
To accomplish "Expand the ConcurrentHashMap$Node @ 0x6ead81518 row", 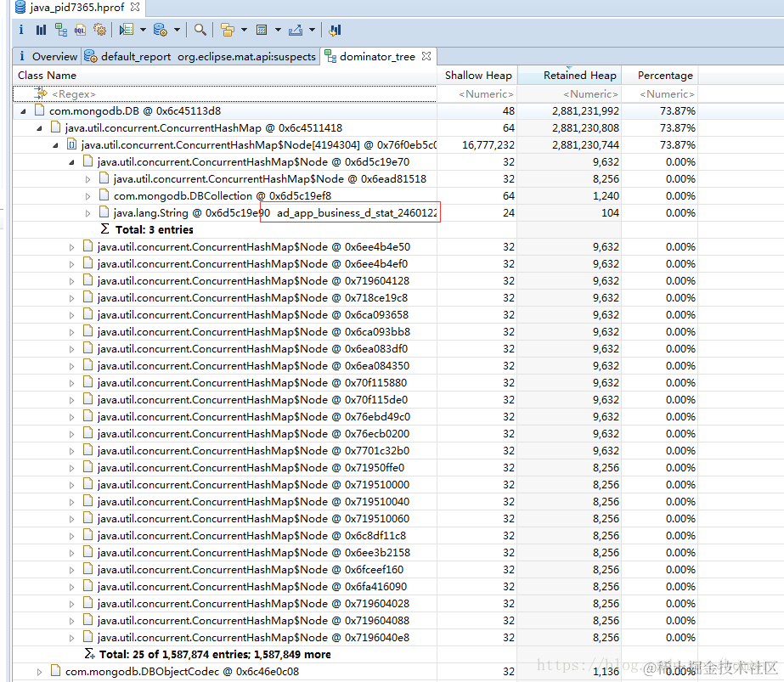I will click(88, 179).
